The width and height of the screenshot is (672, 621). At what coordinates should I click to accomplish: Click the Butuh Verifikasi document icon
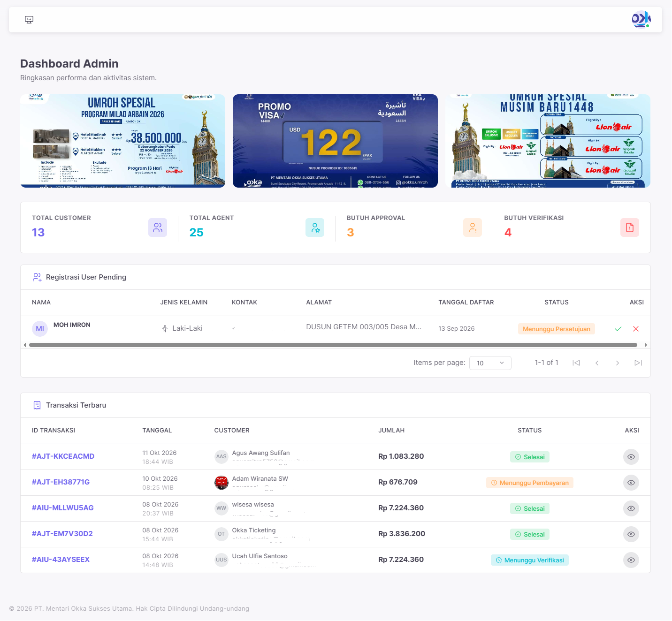click(x=630, y=227)
